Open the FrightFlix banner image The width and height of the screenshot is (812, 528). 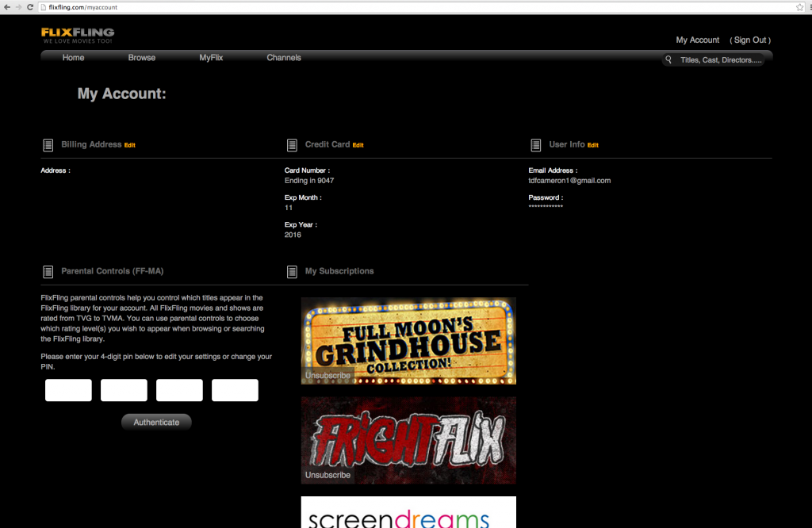coord(408,441)
